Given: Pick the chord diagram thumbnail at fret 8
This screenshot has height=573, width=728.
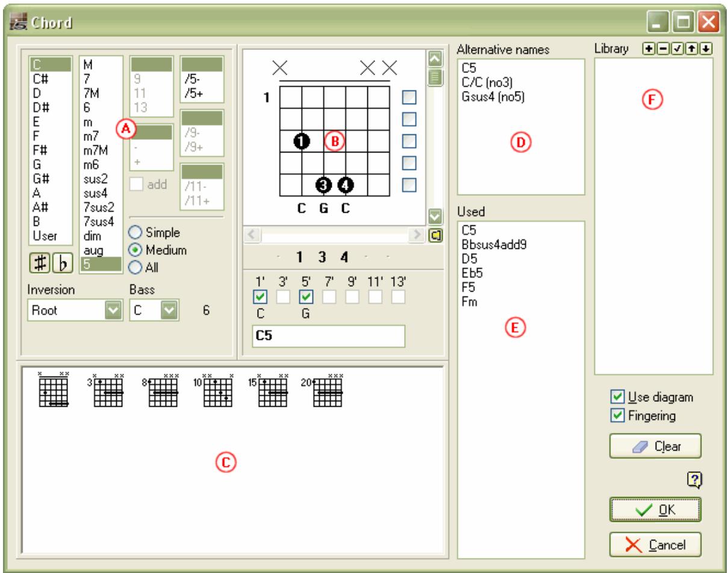Looking at the screenshot, I should (x=160, y=390).
